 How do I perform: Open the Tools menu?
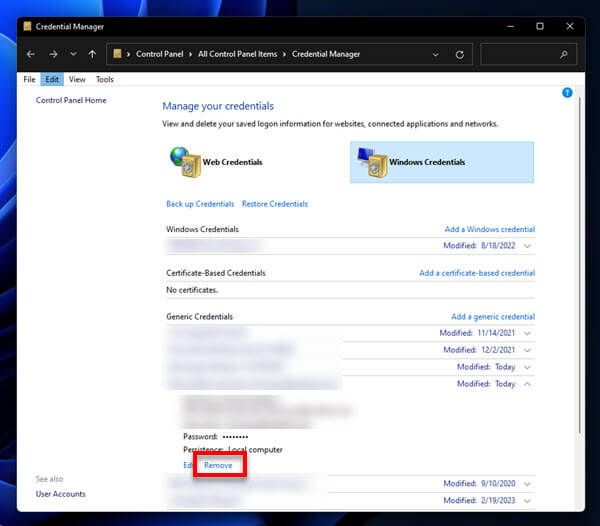point(104,79)
